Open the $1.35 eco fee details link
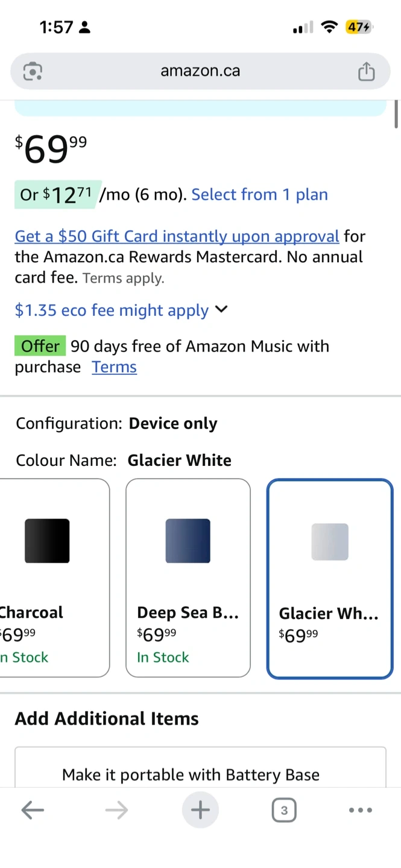This screenshot has width=401, height=868. point(112,310)
